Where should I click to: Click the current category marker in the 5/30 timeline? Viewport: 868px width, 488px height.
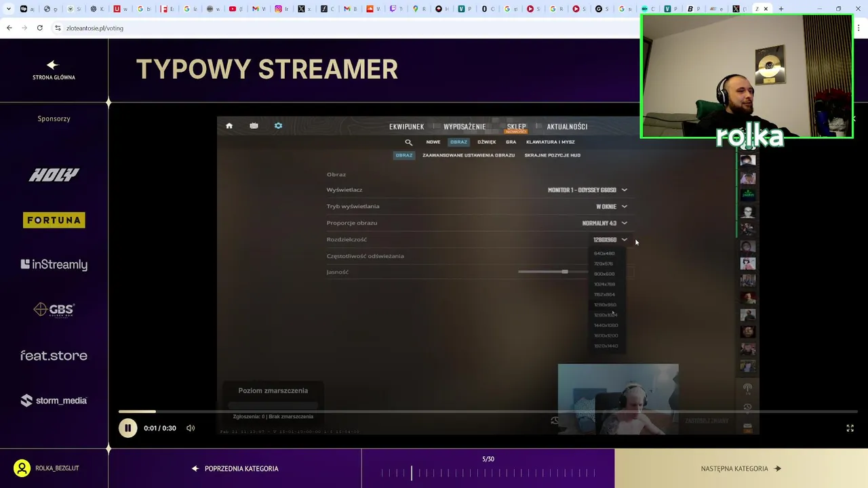pyautogui.click(x=411, y=472)
